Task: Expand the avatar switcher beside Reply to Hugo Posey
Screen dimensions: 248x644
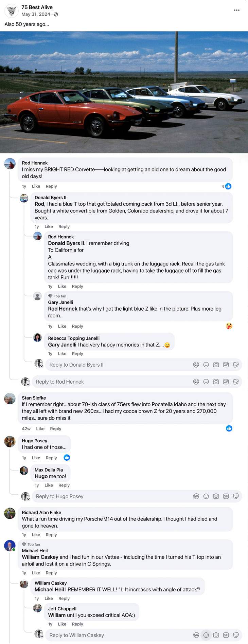Action: point(25,497)
